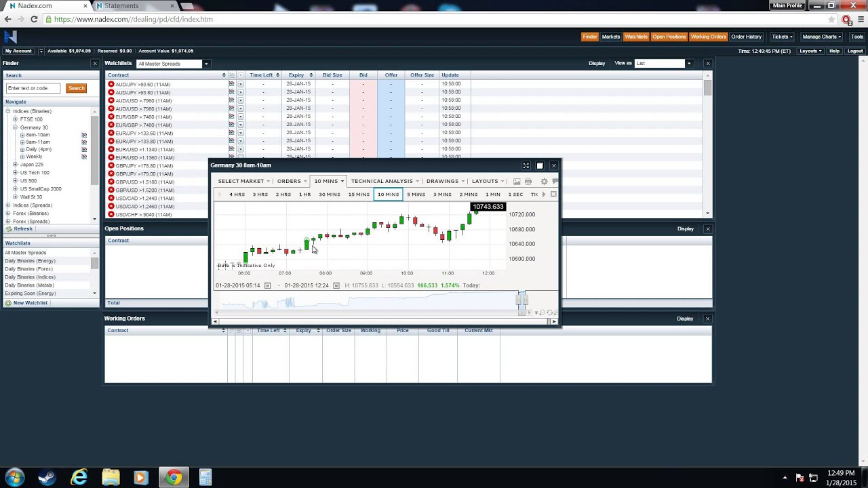Click the Nadex logo icon
This screenshot has width=868, height=488.
point(10,37)
